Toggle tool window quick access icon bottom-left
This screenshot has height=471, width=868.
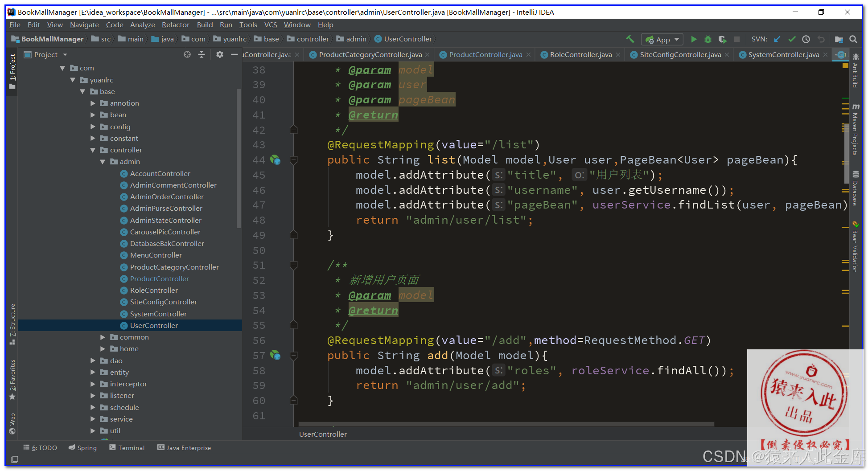pos(15,459)
